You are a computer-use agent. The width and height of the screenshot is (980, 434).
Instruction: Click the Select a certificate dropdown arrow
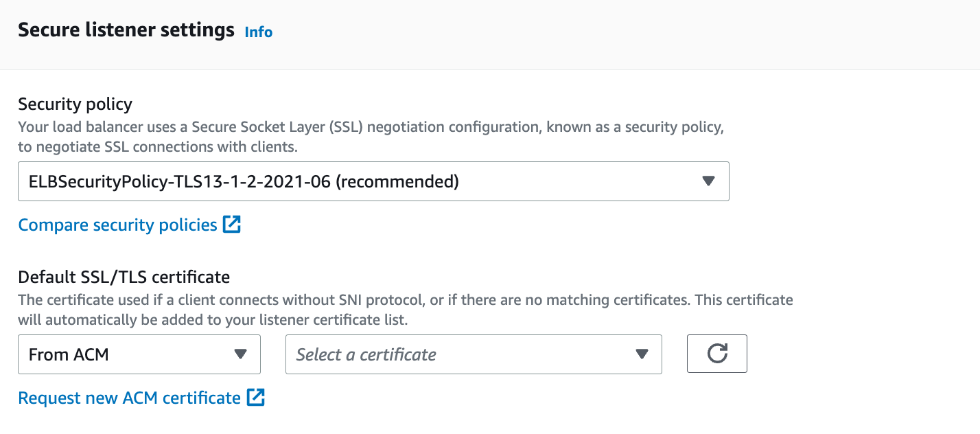642,354
